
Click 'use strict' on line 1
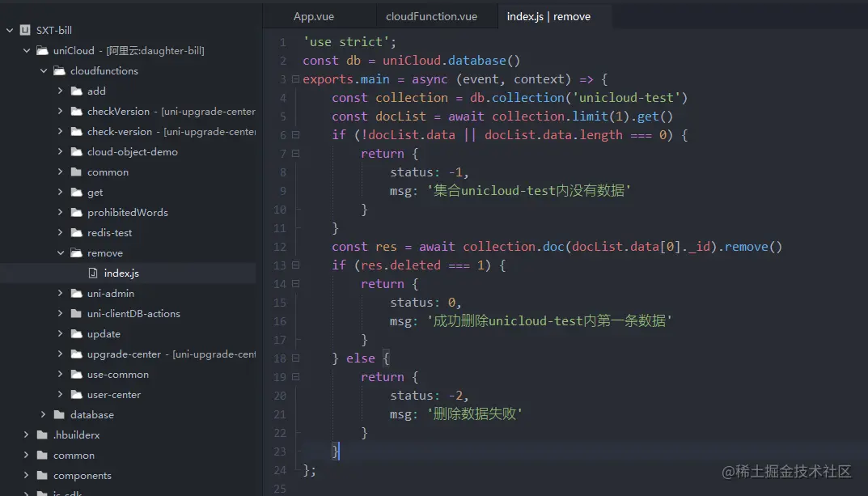pyautogui.click(x=345, y=42)
